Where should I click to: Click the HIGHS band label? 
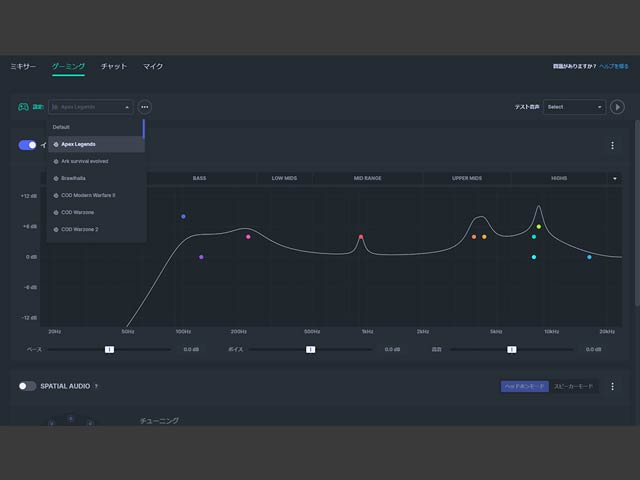point(559,178)
